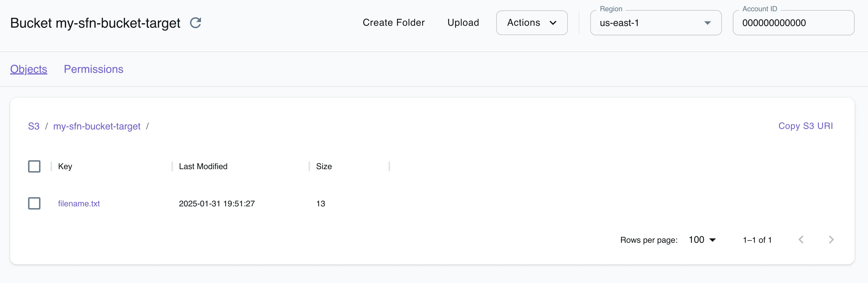Click Copy S3 URI
The height and width of the screenshot is (283, 868).
coord(805,126)
